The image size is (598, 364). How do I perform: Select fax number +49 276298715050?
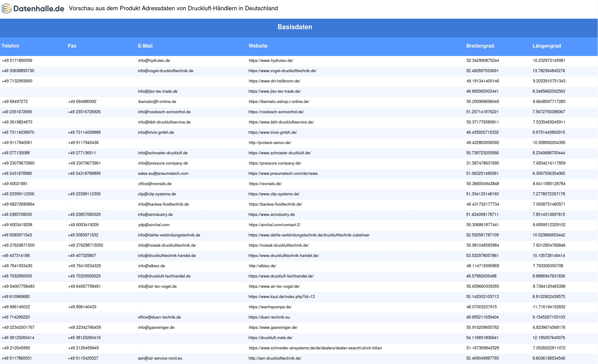click(86, 245)
